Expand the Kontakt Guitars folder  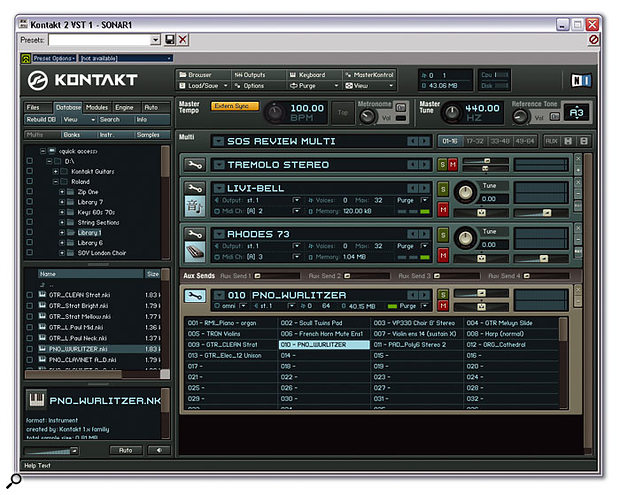pos(56,172)
